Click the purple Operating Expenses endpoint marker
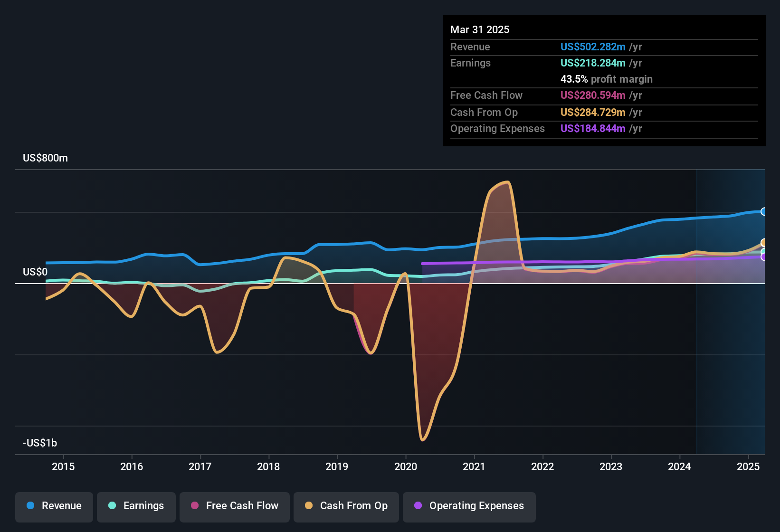 [764, 257]
